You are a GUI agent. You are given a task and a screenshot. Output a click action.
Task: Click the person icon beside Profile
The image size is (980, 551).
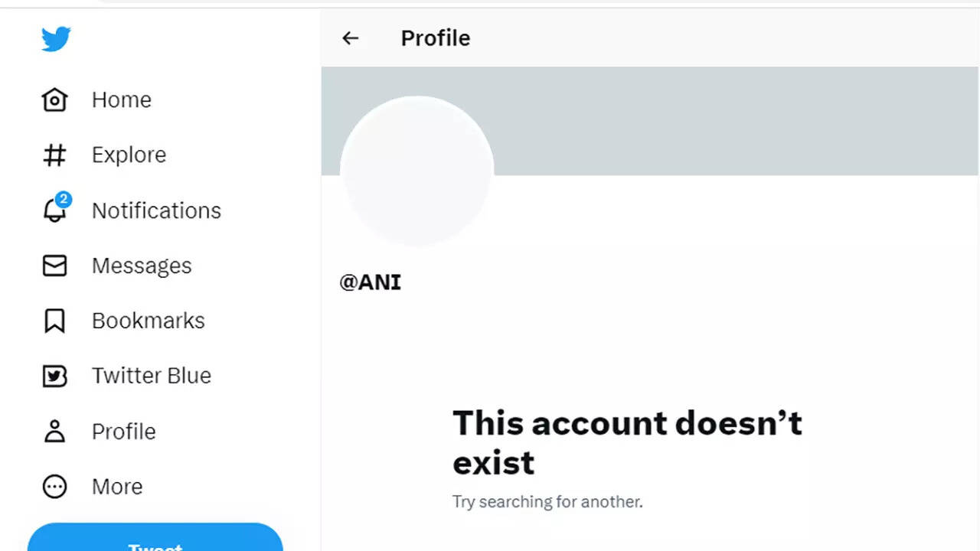[x=54, y=432]
